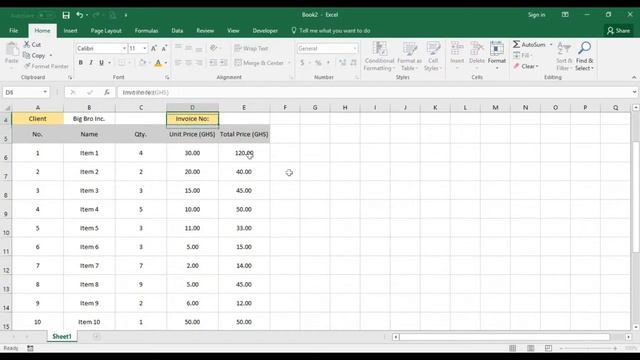Click the Share button
Screen dimensions: 640x360
(618, 31)
